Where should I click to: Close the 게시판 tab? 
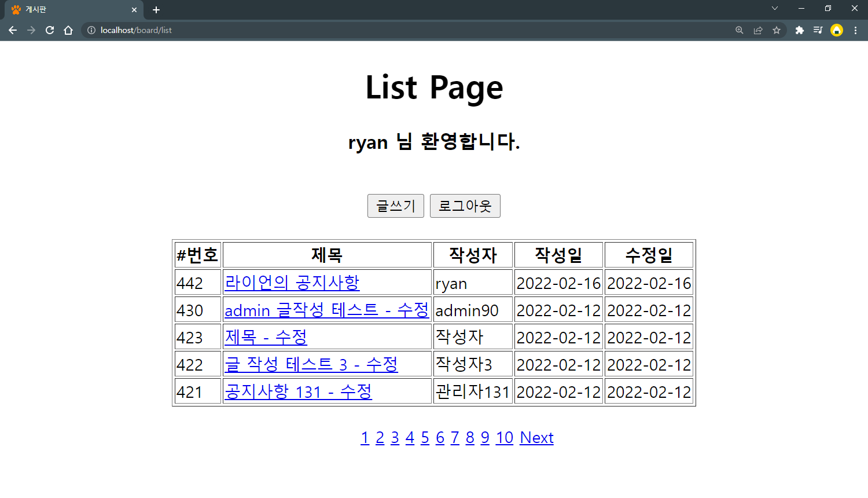pyautogui.click(x=134, y=10)
